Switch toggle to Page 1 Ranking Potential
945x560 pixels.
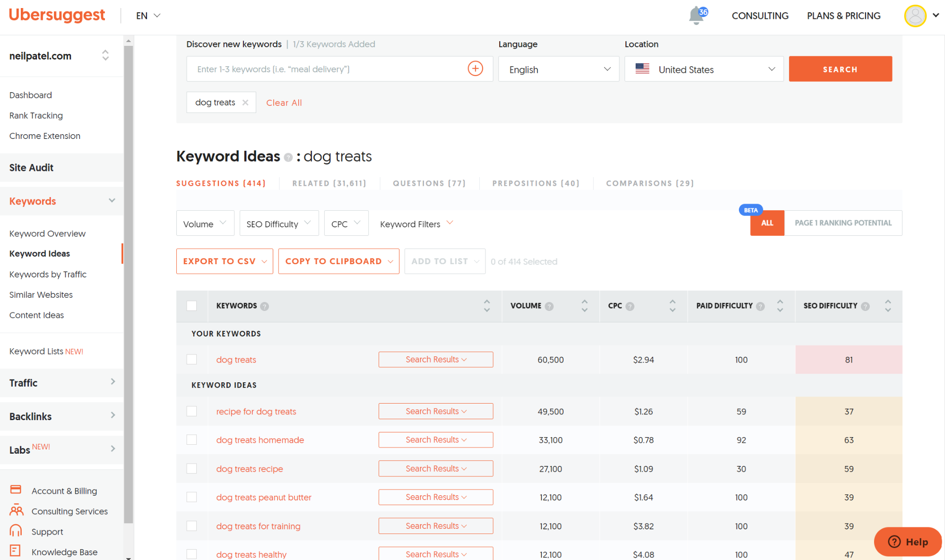[843, 223]
